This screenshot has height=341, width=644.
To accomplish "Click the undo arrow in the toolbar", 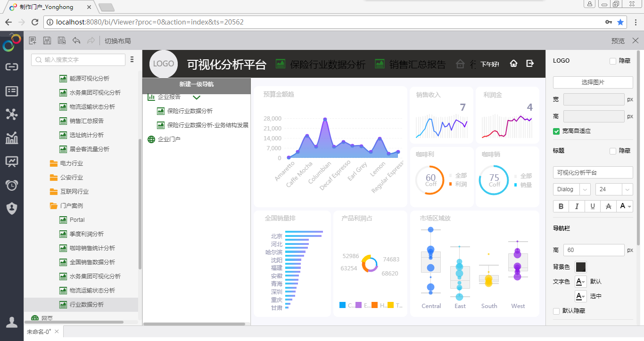I will click(x=76, y=41).
